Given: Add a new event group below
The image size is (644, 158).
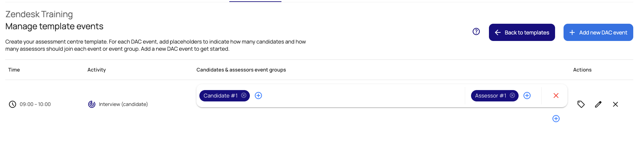Looking at the screenshot, I should 556,119.
